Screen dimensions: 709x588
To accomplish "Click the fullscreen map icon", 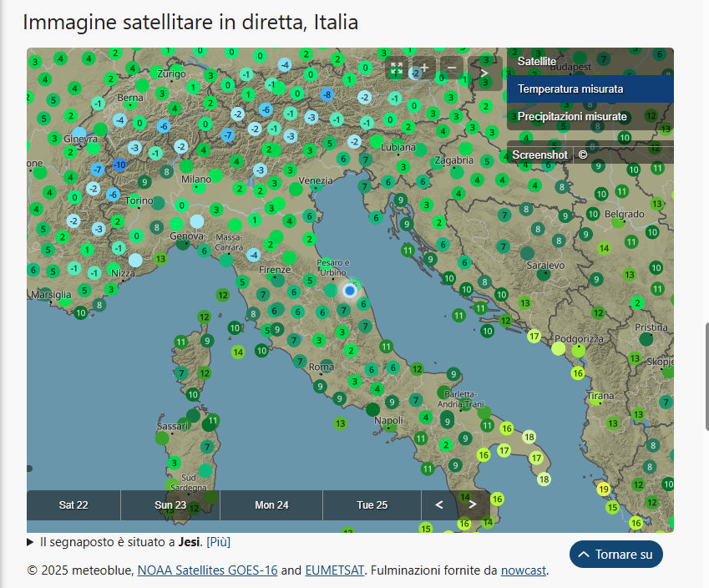I will [x=397, y=69].
